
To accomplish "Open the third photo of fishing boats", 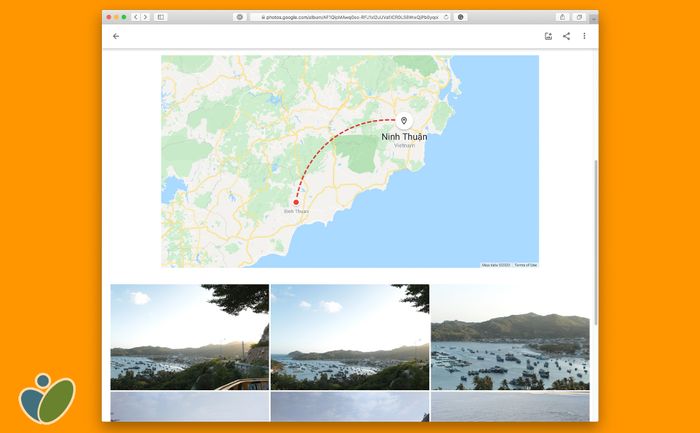I will pos(510,337).
